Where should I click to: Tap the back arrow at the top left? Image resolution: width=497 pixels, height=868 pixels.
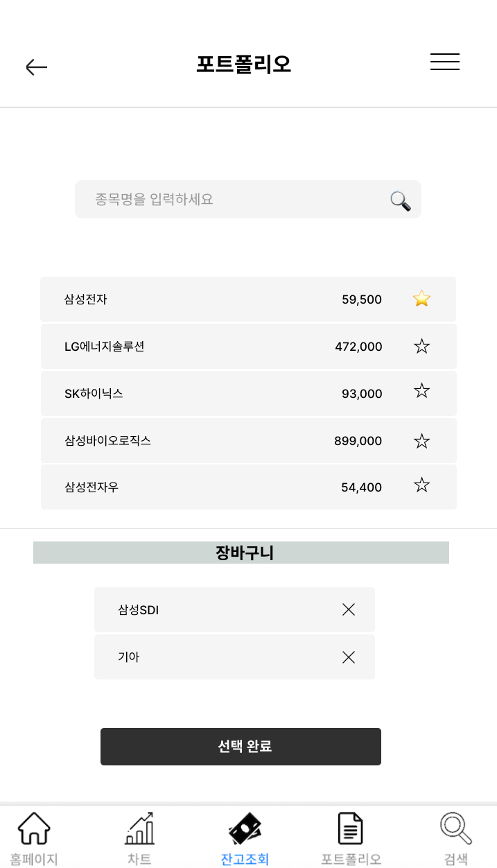[36, 67]
